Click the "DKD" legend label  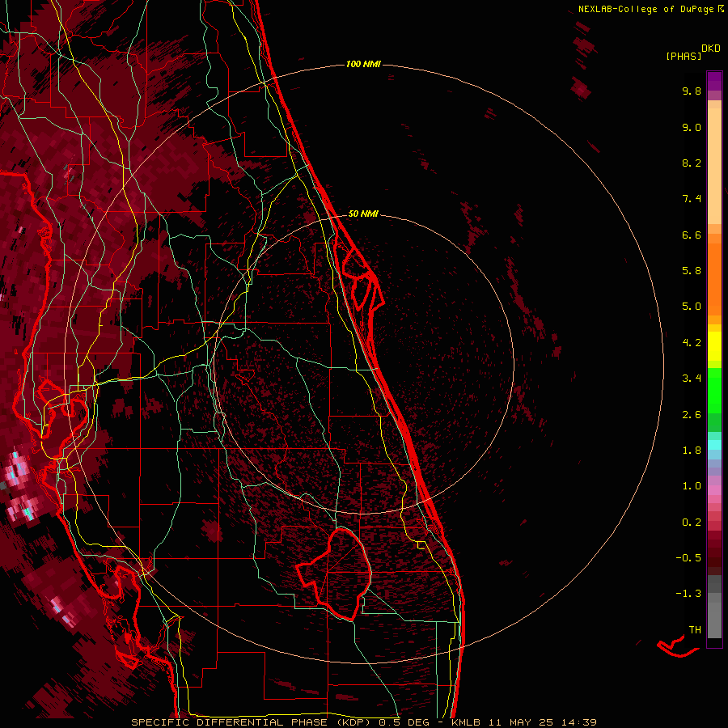point(711,49)
